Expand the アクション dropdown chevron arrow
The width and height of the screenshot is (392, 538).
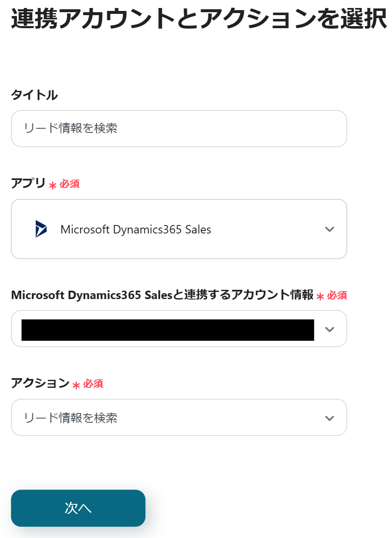coord(329,418)
